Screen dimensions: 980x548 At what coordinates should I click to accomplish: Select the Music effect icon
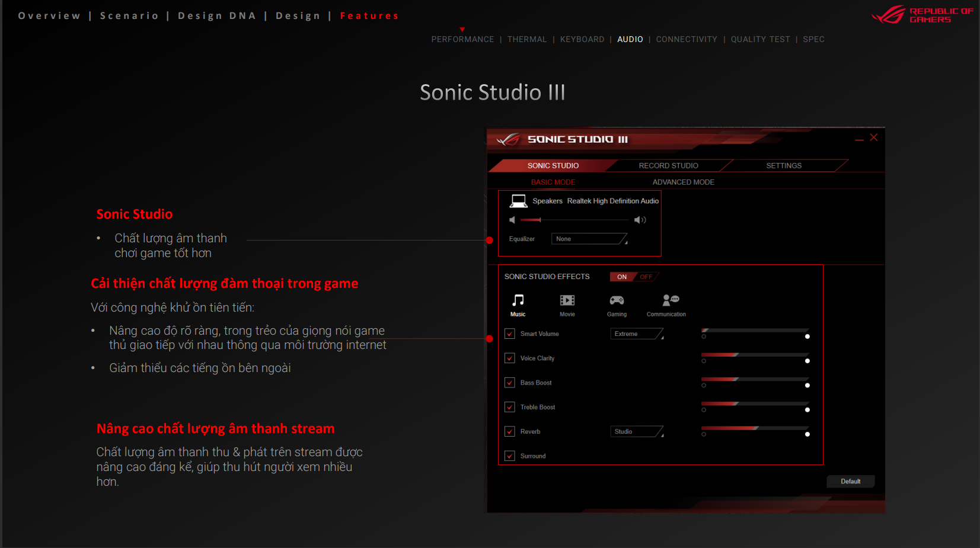[x=518, y=300]
